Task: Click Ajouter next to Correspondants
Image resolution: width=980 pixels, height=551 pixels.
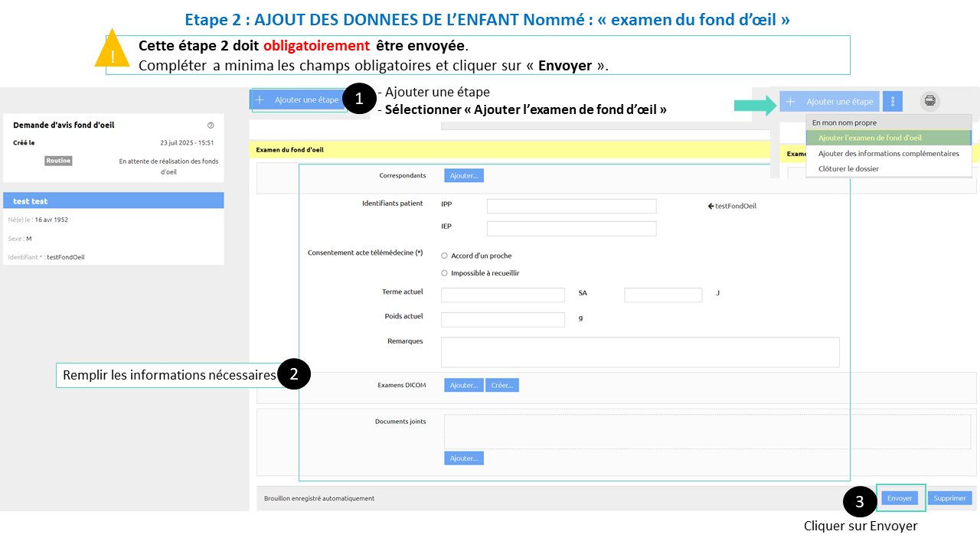Action: (463, 175)
